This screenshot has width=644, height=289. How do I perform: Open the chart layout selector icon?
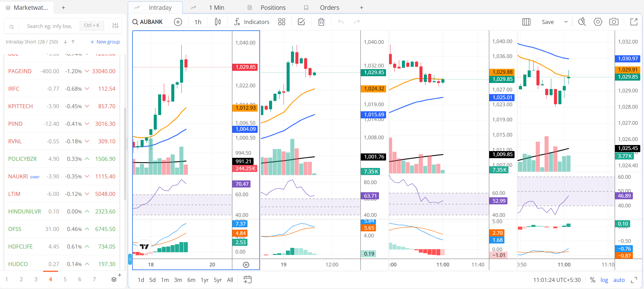point(526,22)
